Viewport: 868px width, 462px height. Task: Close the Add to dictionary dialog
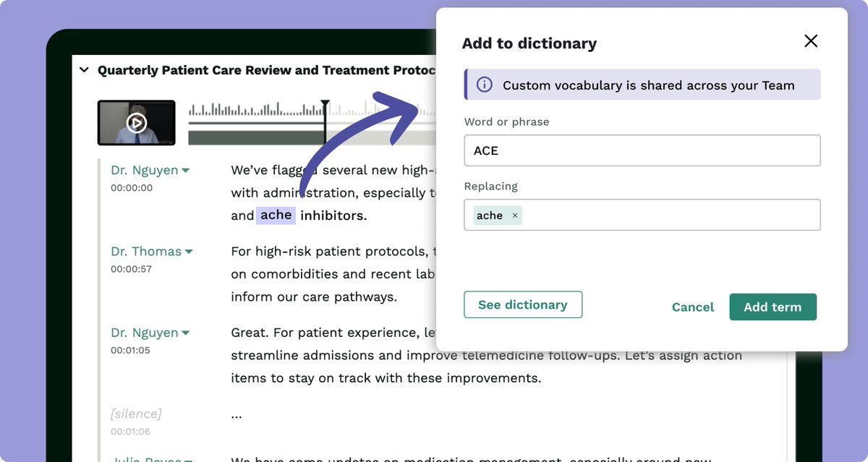point(811,41)
